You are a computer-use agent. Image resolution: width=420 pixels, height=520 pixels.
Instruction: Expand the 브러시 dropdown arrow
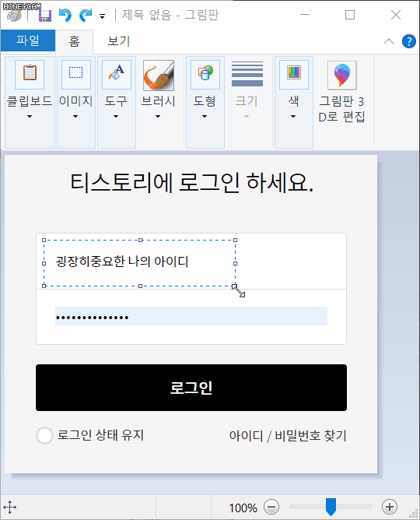coord(158,117)
